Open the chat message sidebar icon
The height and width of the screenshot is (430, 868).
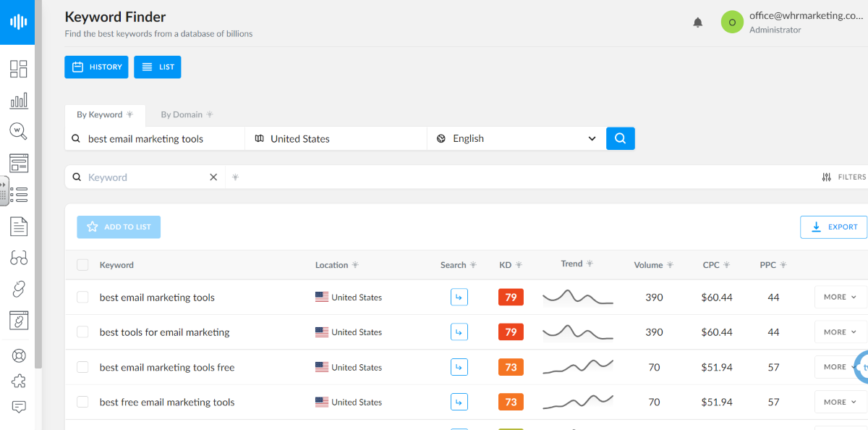tap(19, 407)
